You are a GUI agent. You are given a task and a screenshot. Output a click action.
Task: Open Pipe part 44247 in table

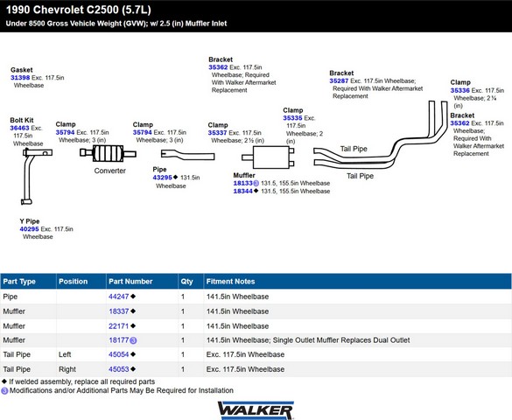point(119,297)
